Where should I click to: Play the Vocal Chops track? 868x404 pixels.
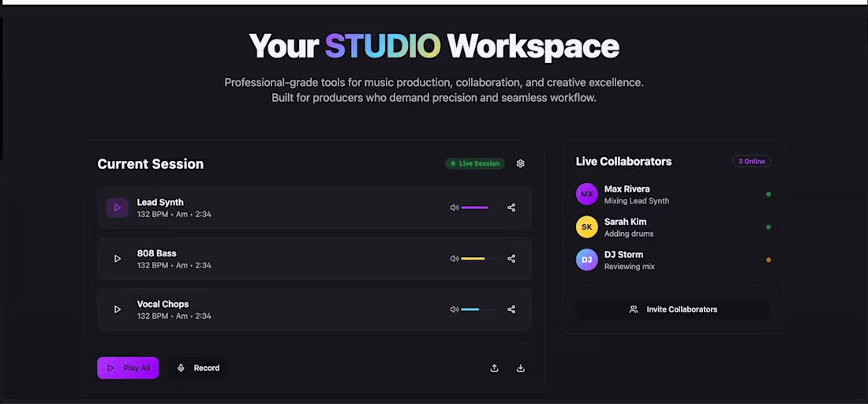[x=118, y=309]
